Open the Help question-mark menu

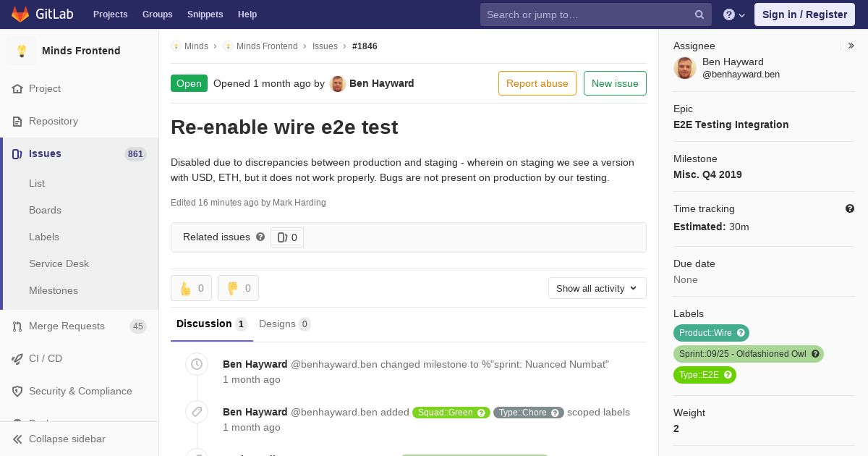point(734,14)
